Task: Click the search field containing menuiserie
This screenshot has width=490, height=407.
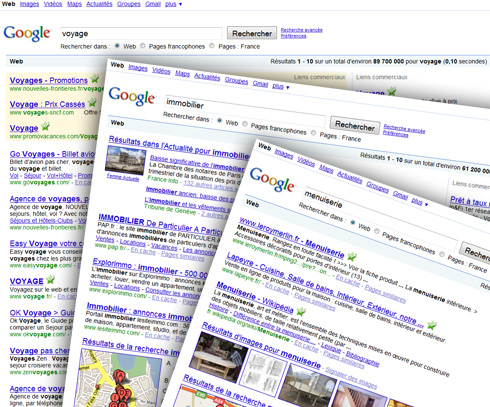Action: 380,218
